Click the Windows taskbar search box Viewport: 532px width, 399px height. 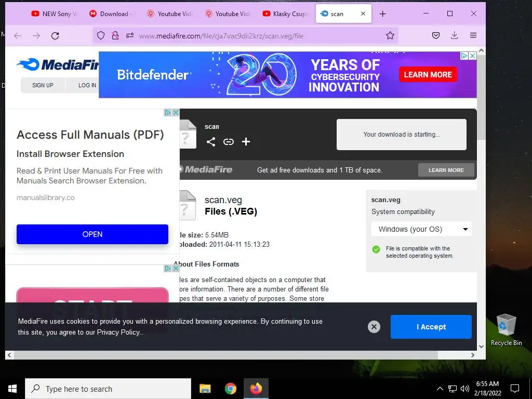108,389
